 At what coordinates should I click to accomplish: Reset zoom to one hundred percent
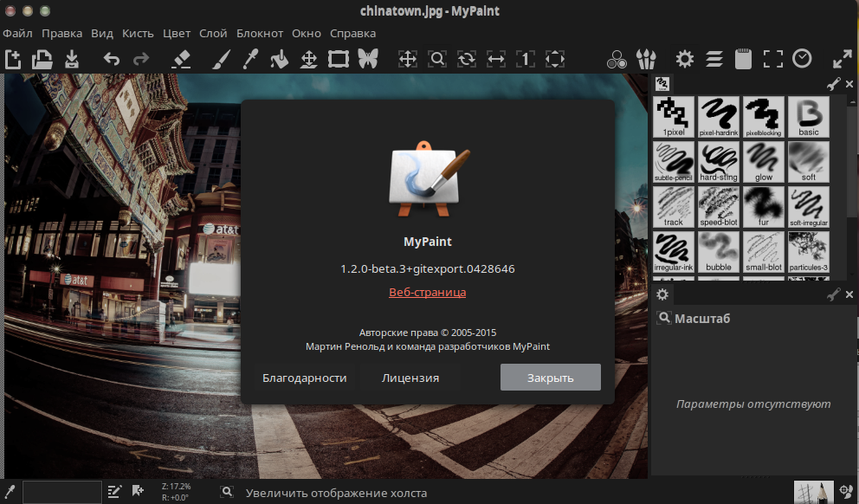click(x=526, y=59)
